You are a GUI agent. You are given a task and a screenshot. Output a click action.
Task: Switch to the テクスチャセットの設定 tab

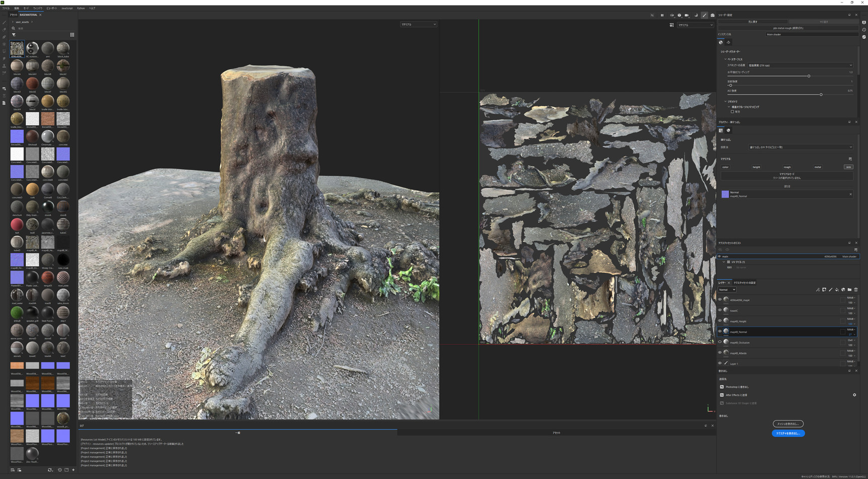[745, 283]
